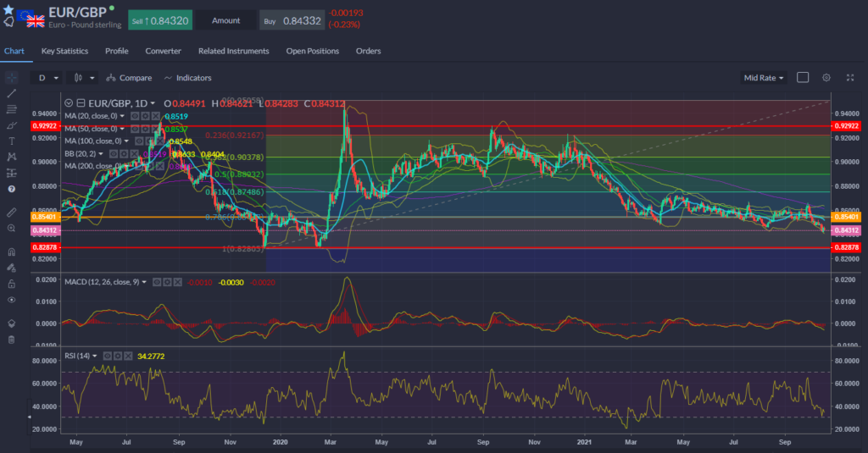Viewport: 868px width, 453px height.
Task: Toggle hide all drawings eye icon
Action: [11, 300]
